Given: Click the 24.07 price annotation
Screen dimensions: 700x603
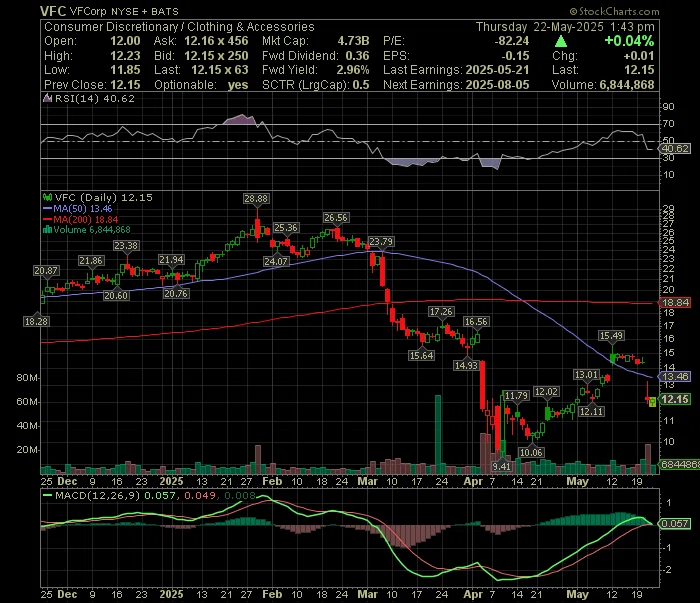Looking at the screenshot, I should click(x=276, y=262).
